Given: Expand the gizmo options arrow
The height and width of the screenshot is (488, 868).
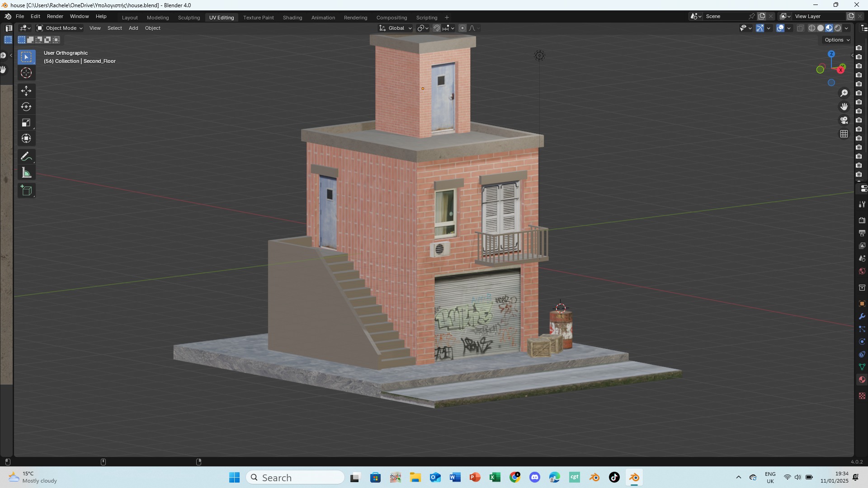Looking at the screenshot, I should click(769, 28).
